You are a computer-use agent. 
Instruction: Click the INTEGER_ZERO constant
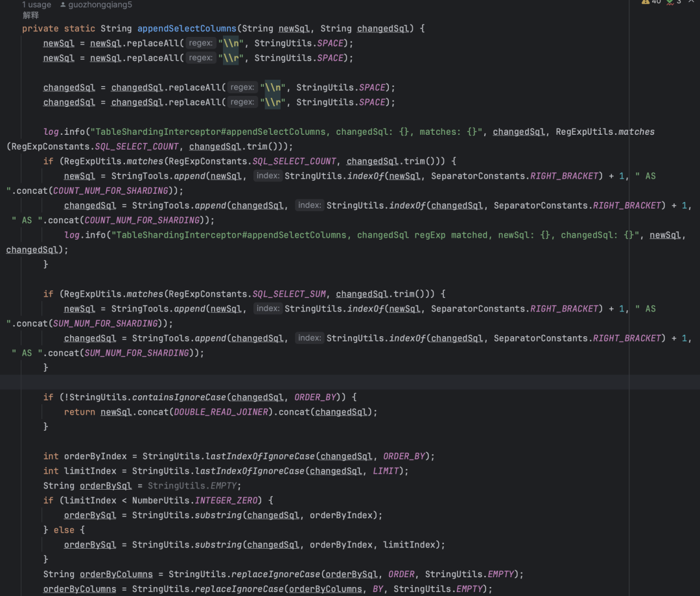coord(226,501)
